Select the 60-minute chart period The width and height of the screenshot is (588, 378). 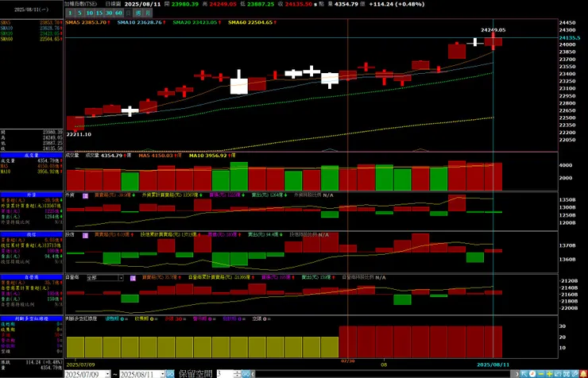pos(119,13)
